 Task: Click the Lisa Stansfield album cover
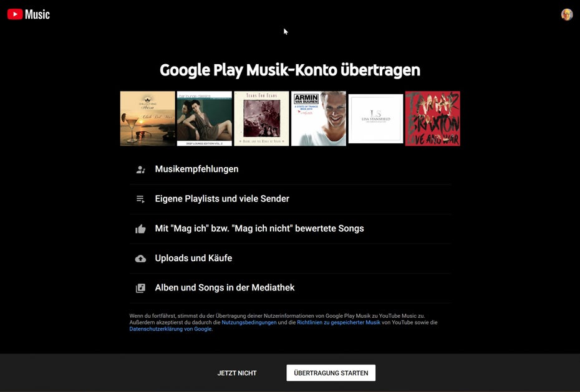tap(375, 118)
